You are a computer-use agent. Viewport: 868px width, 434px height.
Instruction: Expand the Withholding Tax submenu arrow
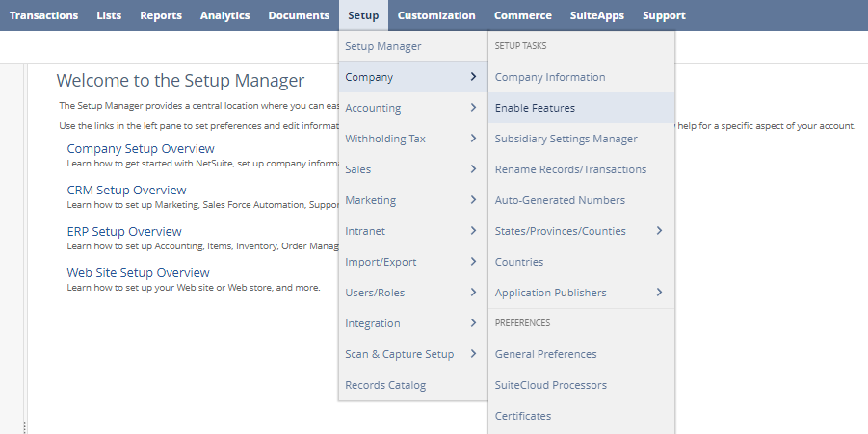point(473,139)
